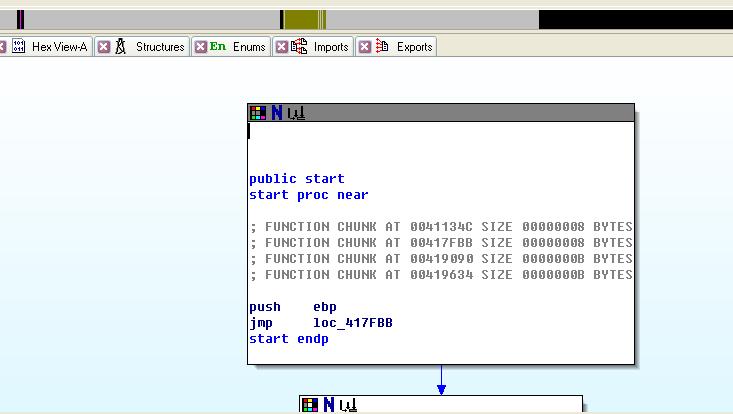Click the Structures tab icon

121,46
